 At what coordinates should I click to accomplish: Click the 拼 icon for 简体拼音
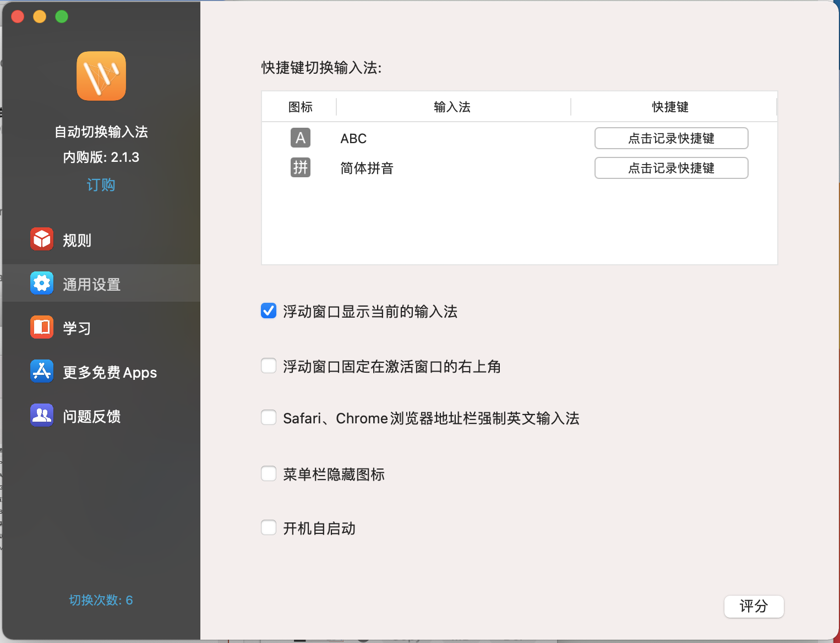coord(301,167)
